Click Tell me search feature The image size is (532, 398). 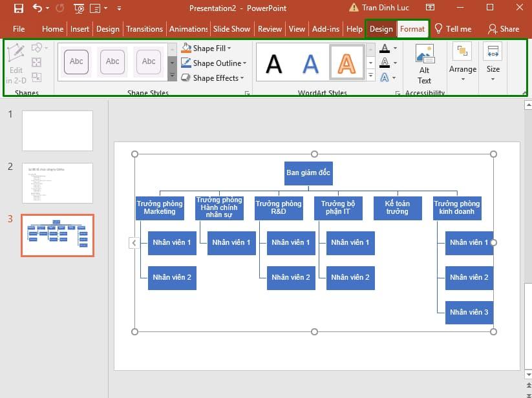454,28
